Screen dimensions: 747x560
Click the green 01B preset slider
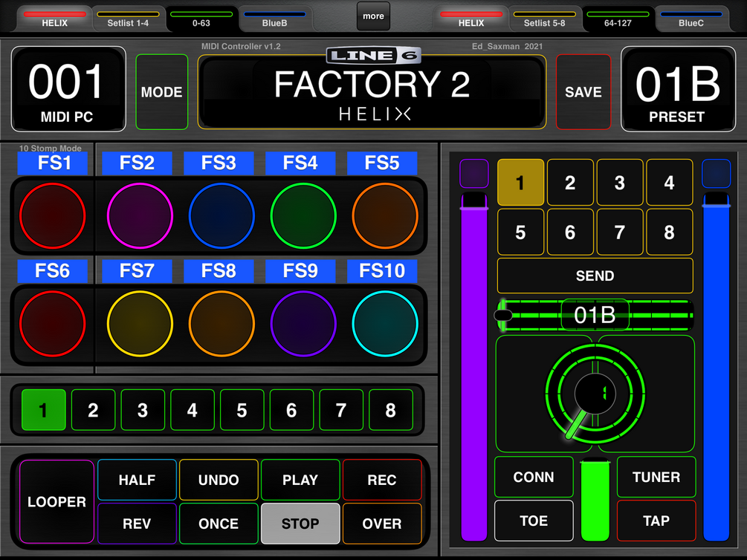(x=595, y=315)
